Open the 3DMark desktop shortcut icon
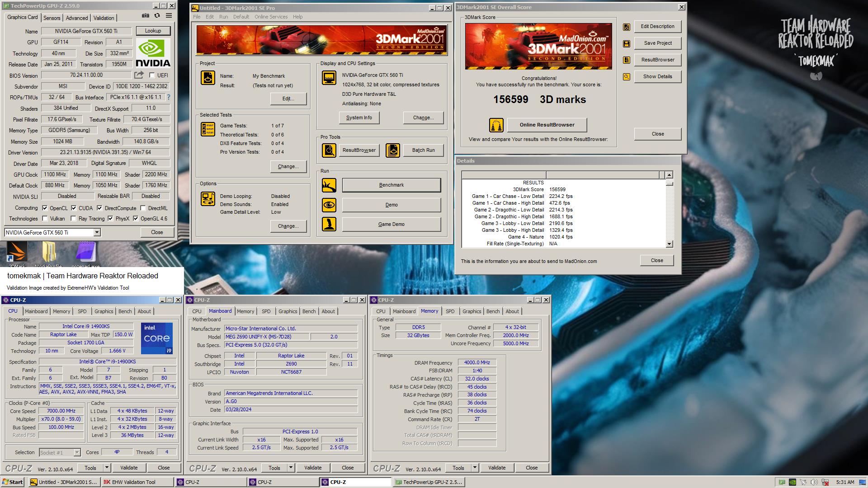 17,252
